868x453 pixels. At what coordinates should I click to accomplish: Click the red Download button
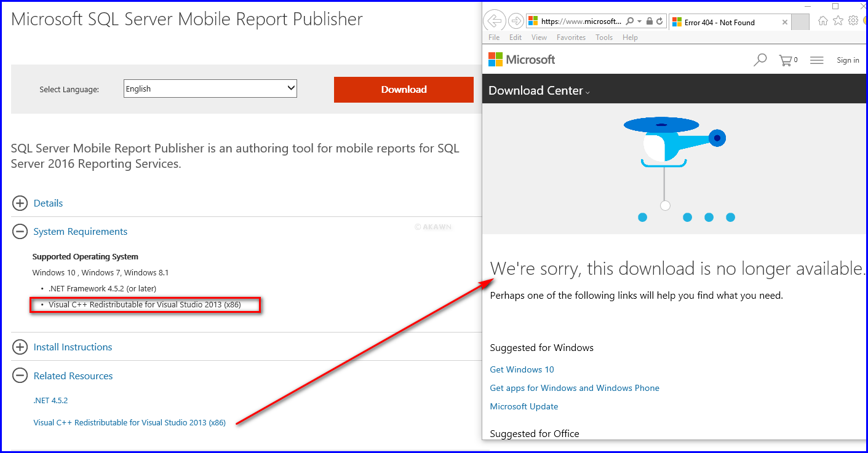(x=404, y=90)
